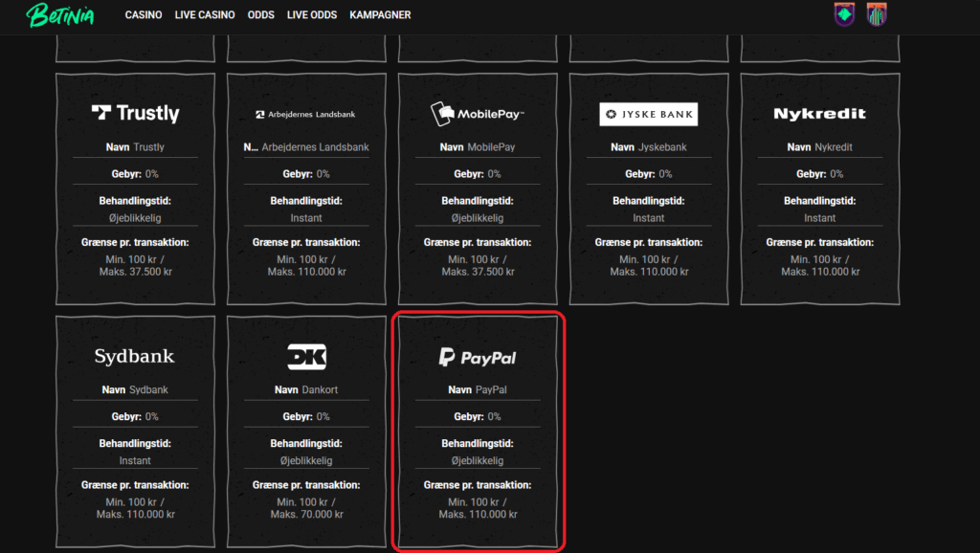The image size is (980, 553).
Task: Click 'Min. 100 kr /' in Jyske Bank card
Action: [x=649, y=259]
